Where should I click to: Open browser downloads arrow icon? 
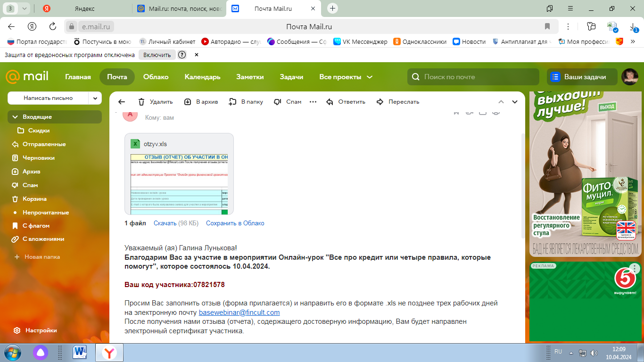[634, 26]
